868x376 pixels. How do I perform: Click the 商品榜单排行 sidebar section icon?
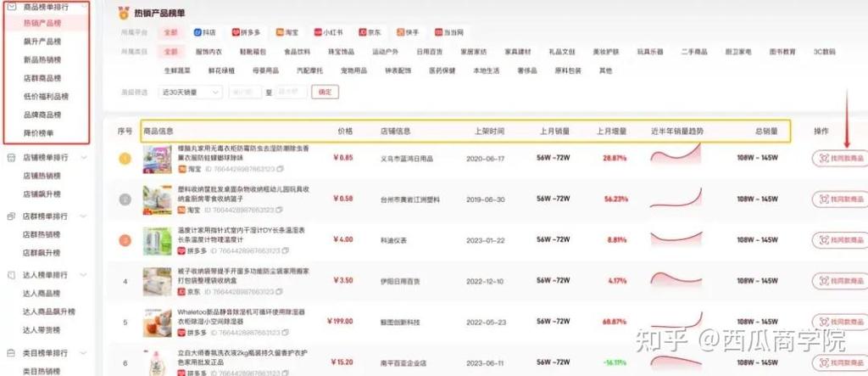click(12, 7)
